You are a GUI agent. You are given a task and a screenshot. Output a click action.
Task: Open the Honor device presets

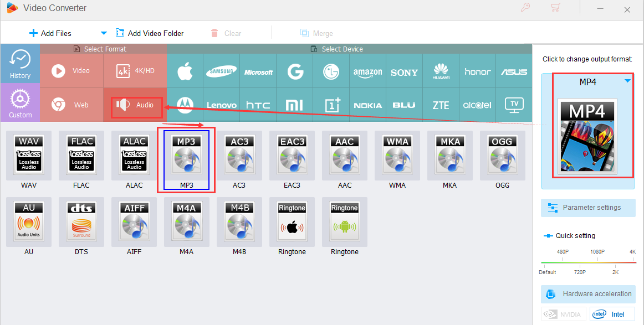[x=477, y=71]
